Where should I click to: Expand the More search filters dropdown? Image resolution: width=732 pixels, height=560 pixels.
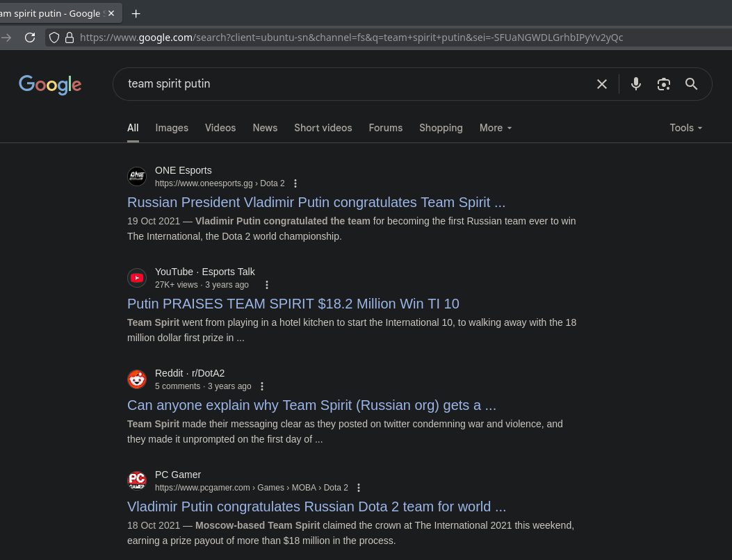pyautogui.click(x=496, y=128)
